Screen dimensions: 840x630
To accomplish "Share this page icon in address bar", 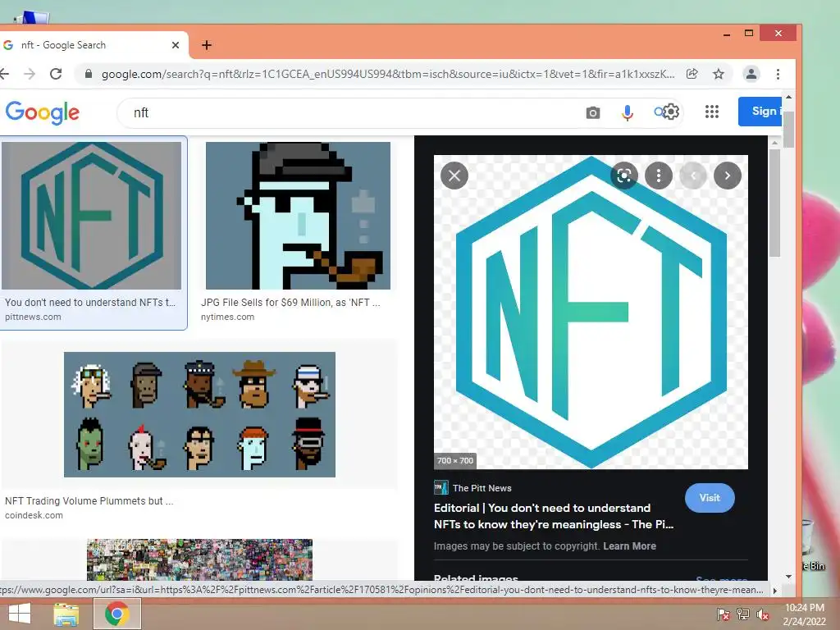I will point(692,74).
